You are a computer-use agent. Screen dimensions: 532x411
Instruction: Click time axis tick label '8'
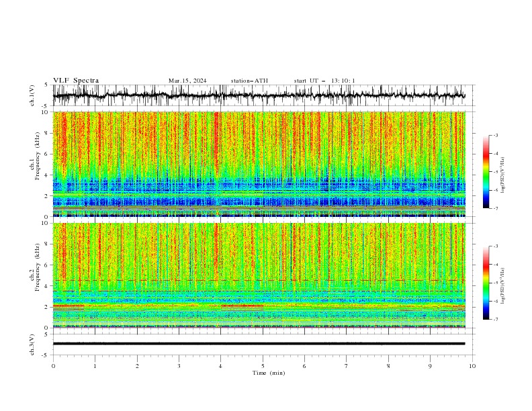point(388,366)
